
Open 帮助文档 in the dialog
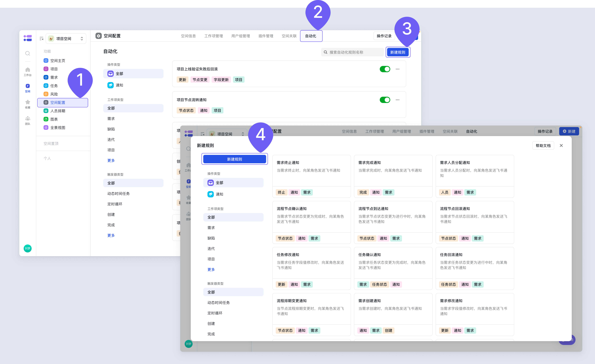click(543, 146)
